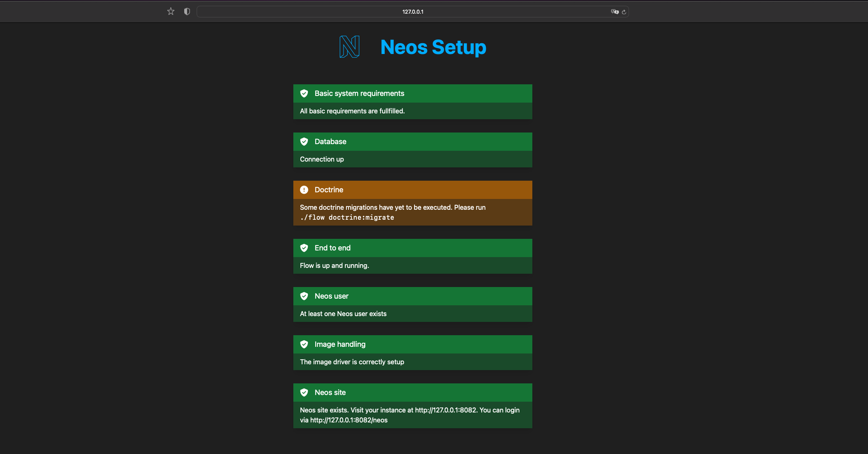Click the End to end check icon
Viewport: 868px width, 454px height.
point(304,248)
